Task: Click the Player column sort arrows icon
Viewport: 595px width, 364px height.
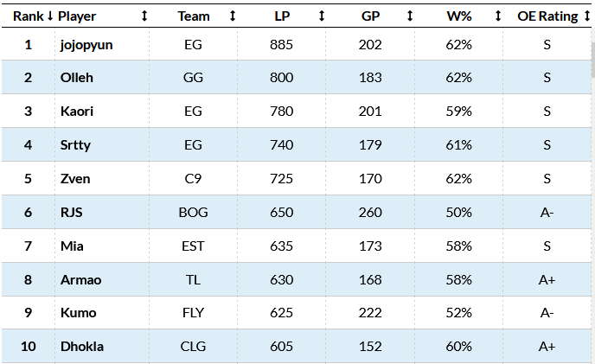Action: 144,16
